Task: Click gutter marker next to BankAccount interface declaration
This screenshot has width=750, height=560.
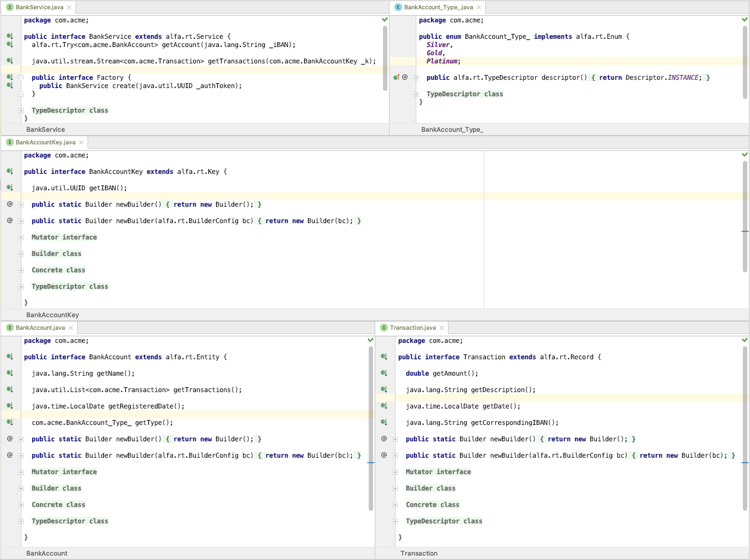Action: pyautogui.click(x=10, y=357)
